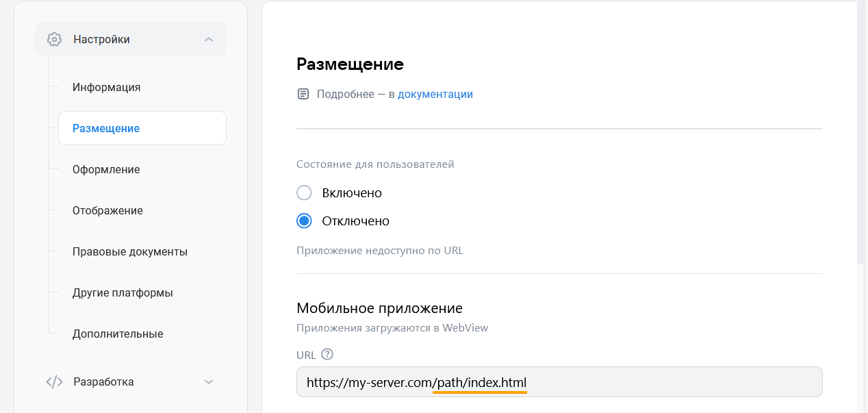868x413 pixels.
Task: Select the Включено radio button
Action: pos(304,192)
